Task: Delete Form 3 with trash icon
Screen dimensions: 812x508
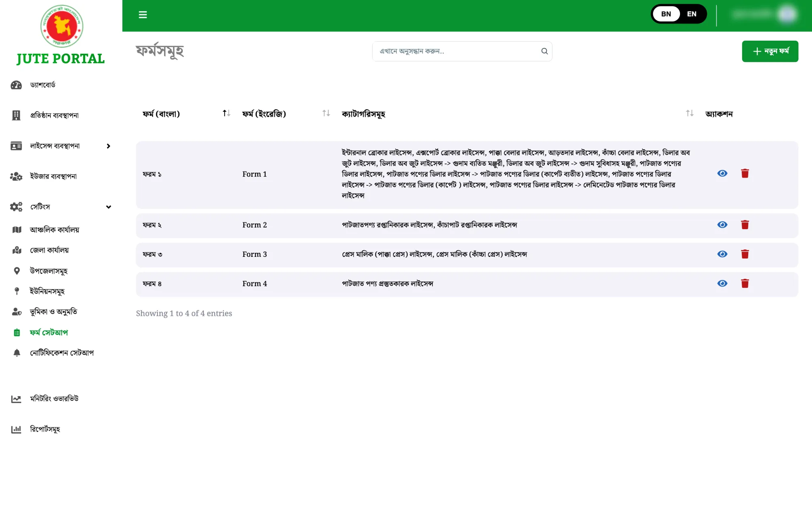Action: (745, 254)
